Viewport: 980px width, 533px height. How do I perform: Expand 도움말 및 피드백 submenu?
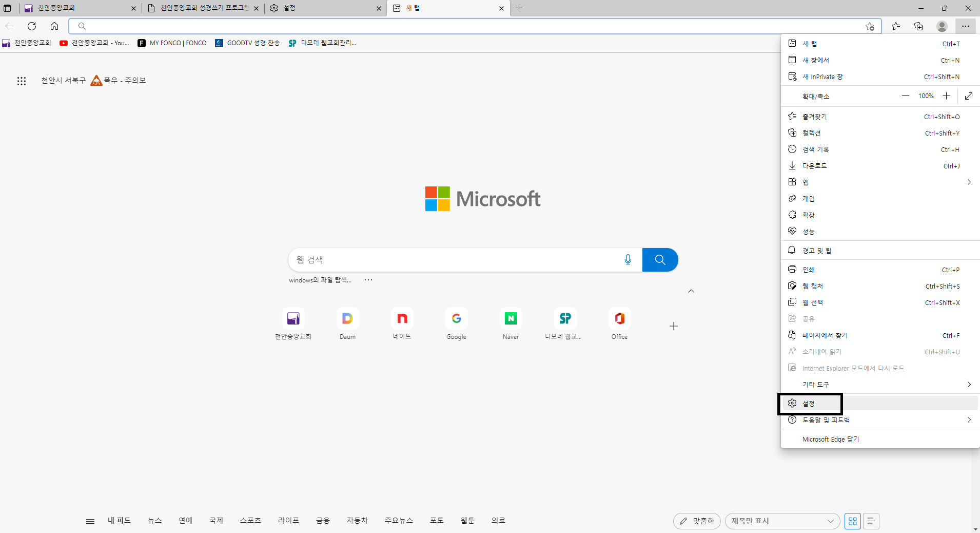coord(880,420)
